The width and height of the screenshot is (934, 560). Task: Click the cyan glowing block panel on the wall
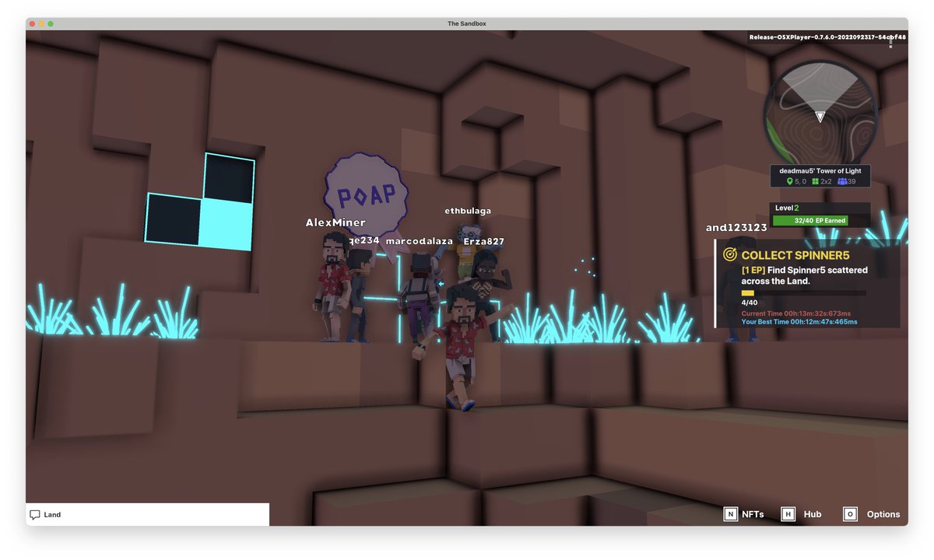point(201,202)
